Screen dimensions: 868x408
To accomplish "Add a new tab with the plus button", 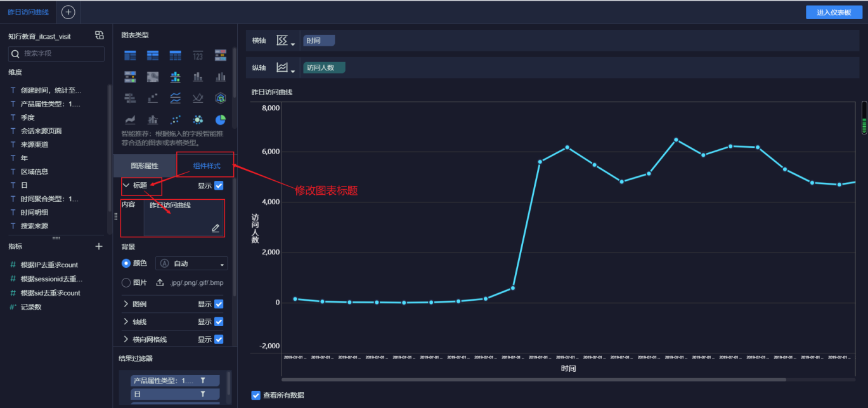I will pyautogui.click(x=68, y=12).
